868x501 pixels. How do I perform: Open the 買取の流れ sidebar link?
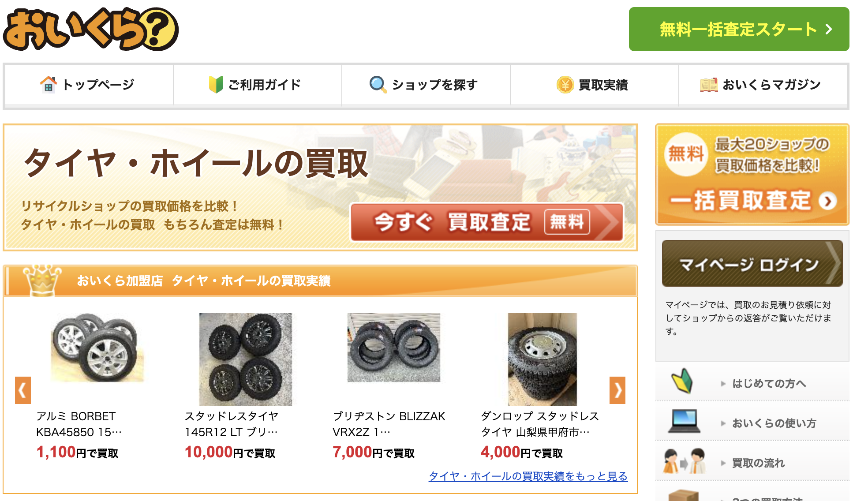point(758,463)
